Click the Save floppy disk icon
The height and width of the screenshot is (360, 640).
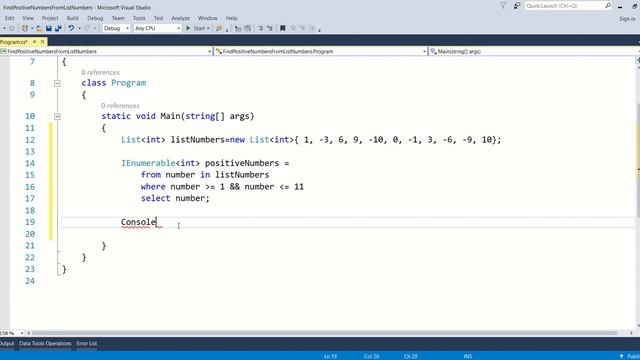click(49, 28)
